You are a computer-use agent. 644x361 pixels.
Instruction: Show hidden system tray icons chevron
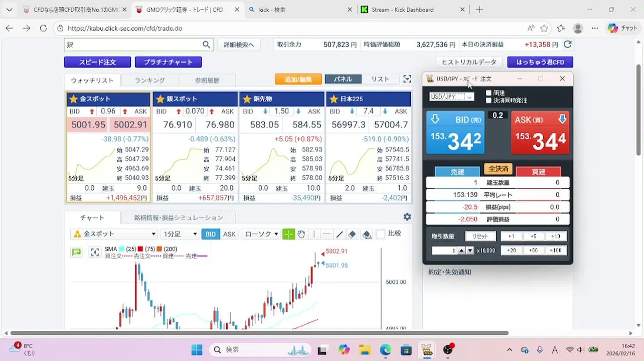point(510,350)
